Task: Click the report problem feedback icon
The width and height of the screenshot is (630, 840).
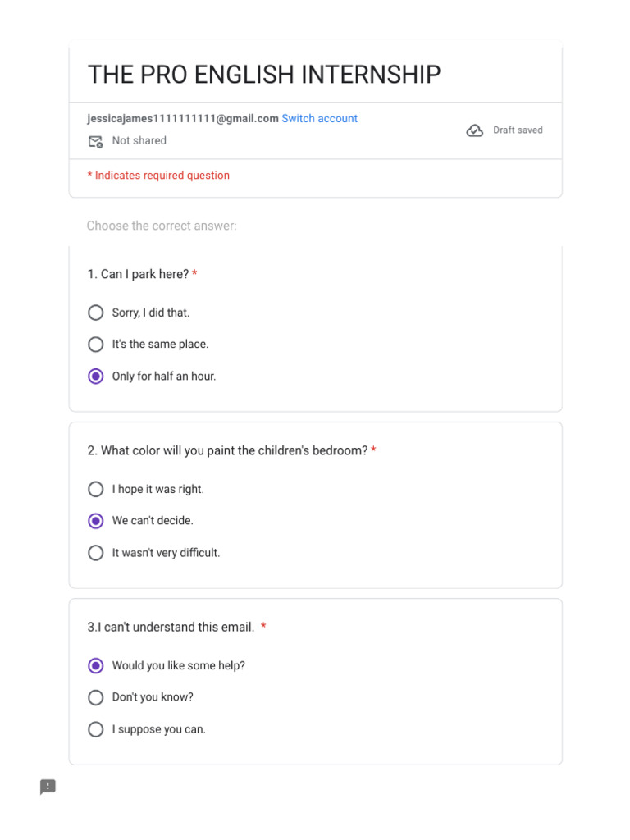Action: click(x=48, y=787)
